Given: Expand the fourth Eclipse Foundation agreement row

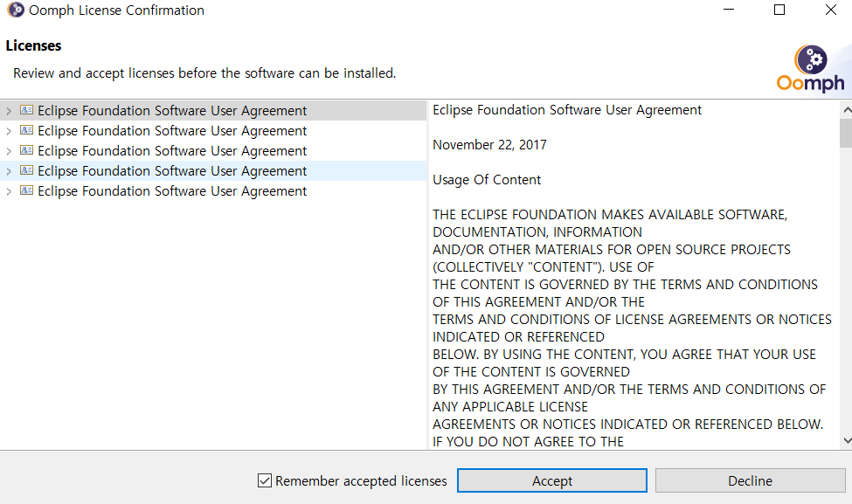Looking at the screenshot, I should pyautogui.click(x=9, y=171).
